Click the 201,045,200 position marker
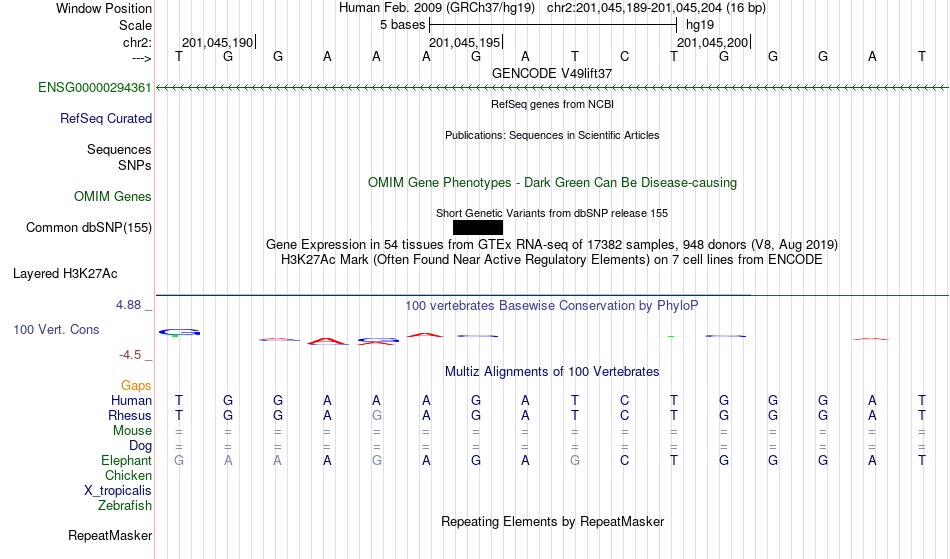950x559 pixels. point(713,42)
